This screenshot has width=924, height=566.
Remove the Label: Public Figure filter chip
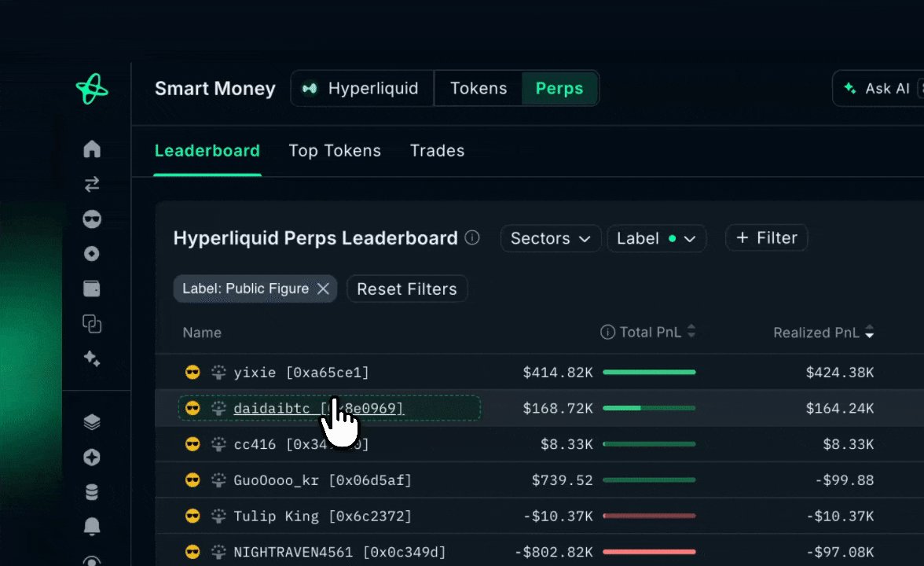tap(323, 289)
